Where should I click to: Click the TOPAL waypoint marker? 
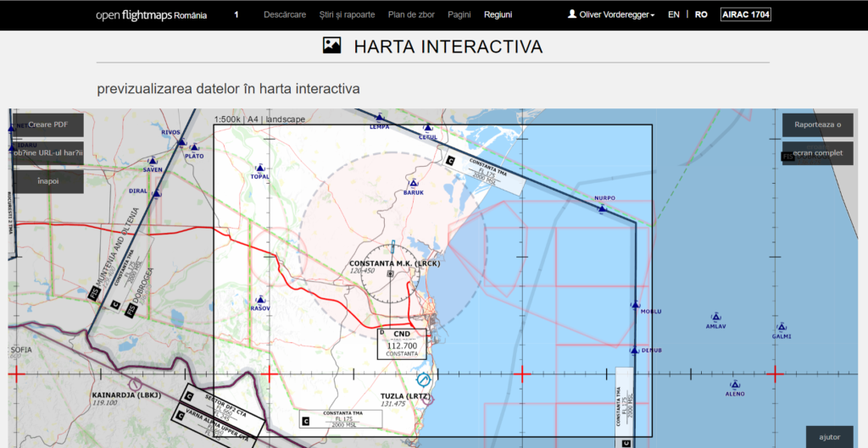(x=259, y=168)
